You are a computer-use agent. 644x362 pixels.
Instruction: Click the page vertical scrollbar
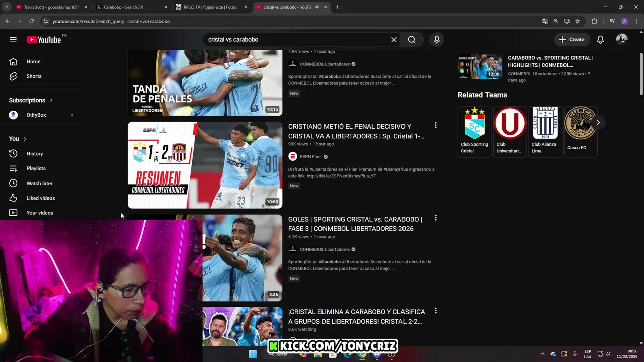coord(641,73)
